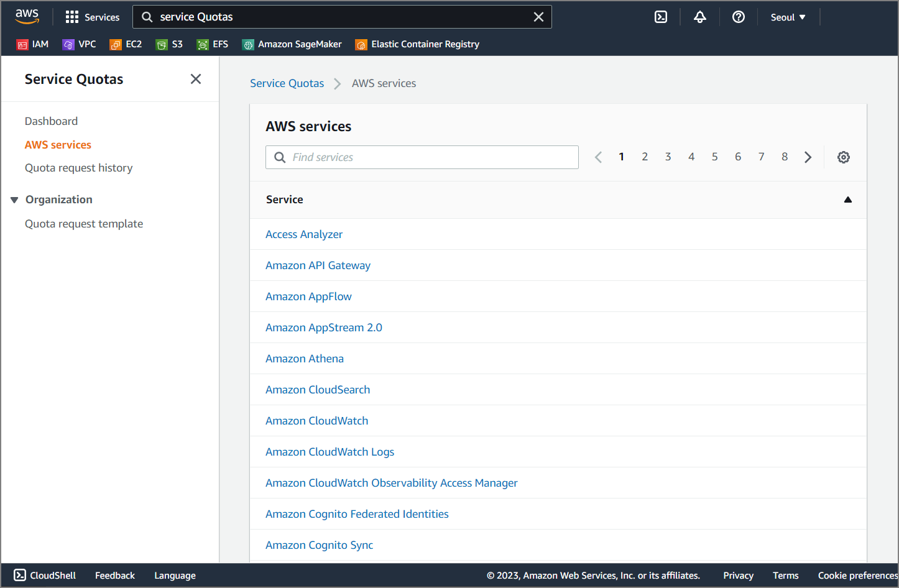Open Amazon AppStream 2.0 service
The width and height of the screenshot is (899, 588).
pyautogui.click(x=324, y=328)
